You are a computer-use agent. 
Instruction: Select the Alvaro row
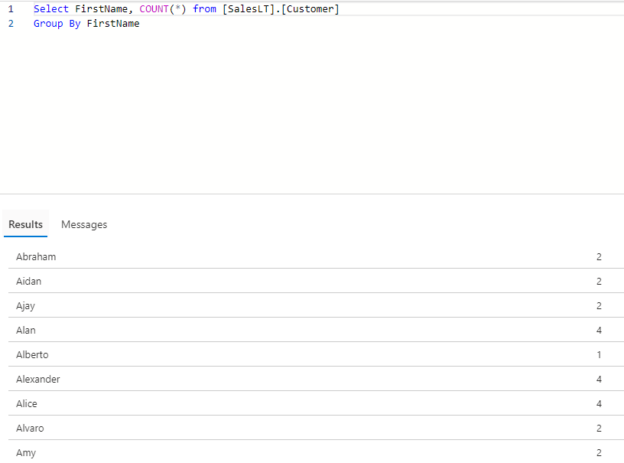click(x=316, y=428)
